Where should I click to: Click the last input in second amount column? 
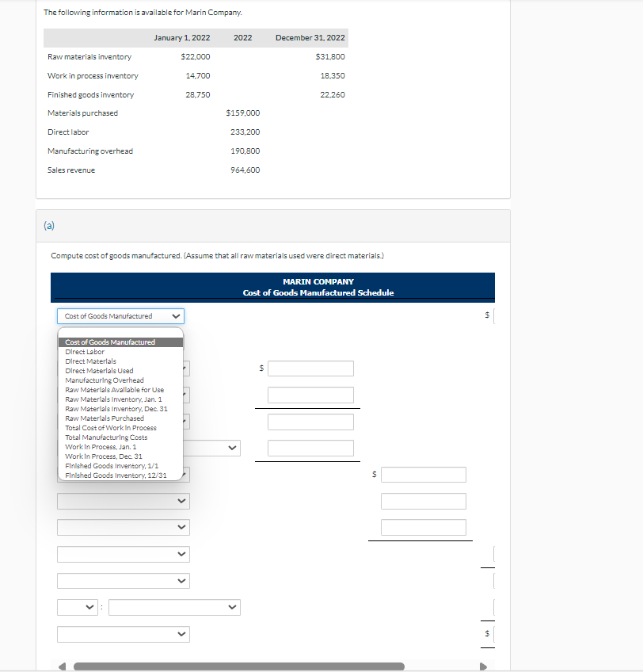pos(423,528)
